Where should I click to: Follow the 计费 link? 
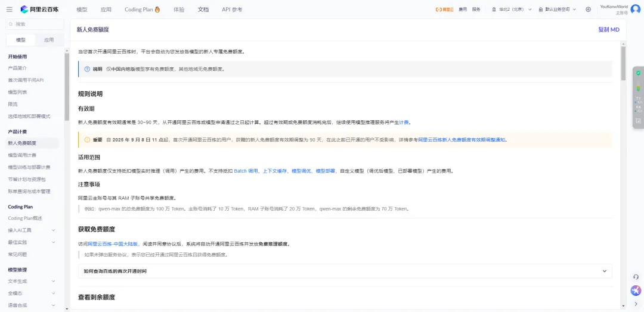point(404,122)
